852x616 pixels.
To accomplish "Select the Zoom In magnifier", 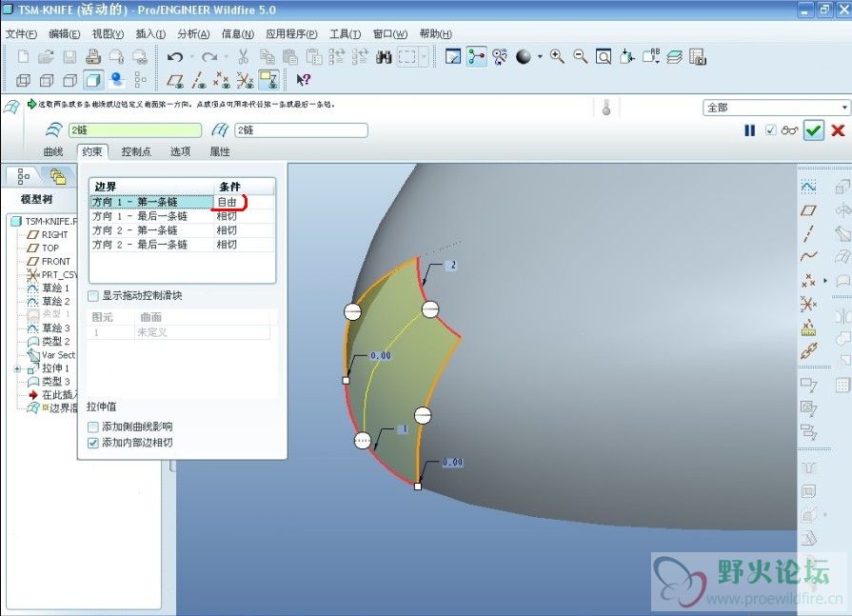I will tap(557, 56).
